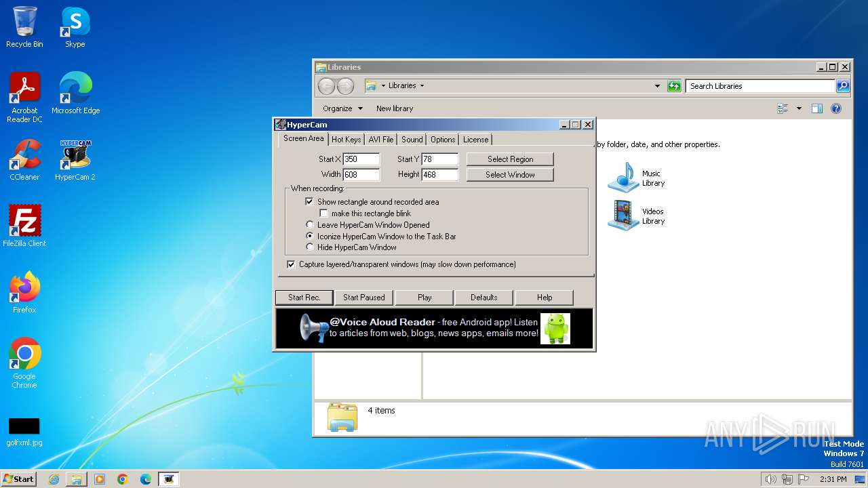Select the golfxml.jpg desktop file
Viewport: 868px width, 488px height.
[24, 432]
